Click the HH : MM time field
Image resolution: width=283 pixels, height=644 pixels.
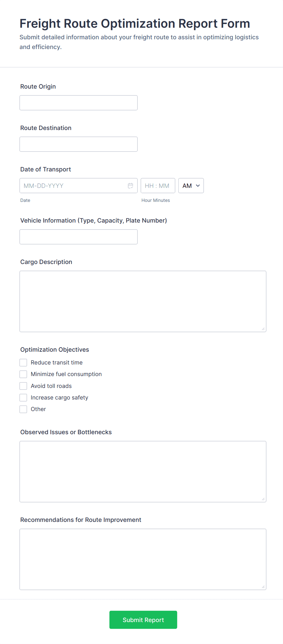[158, 186]
